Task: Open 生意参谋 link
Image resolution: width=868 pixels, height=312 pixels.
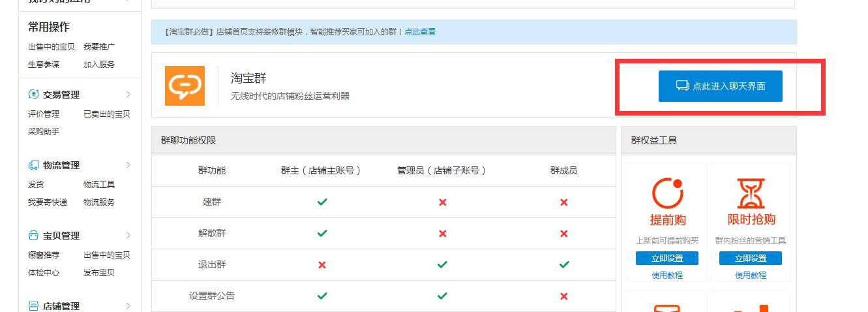Action: pyautogui.click(x=44, y=65)
